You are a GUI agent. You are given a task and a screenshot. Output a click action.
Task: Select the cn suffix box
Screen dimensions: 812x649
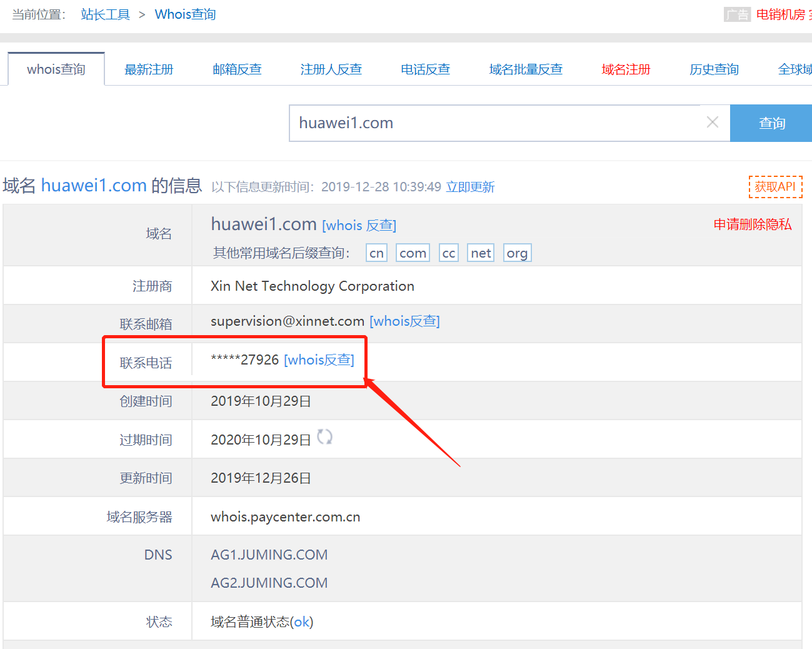(x=376, y=253)
